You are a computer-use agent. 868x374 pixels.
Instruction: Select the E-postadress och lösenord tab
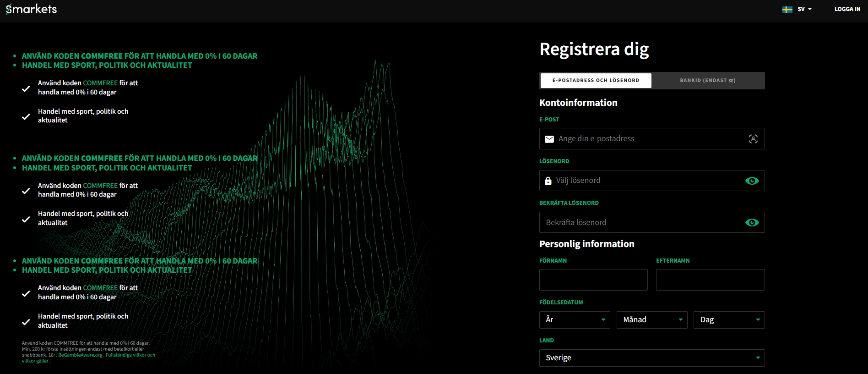[x=596, y=81]
